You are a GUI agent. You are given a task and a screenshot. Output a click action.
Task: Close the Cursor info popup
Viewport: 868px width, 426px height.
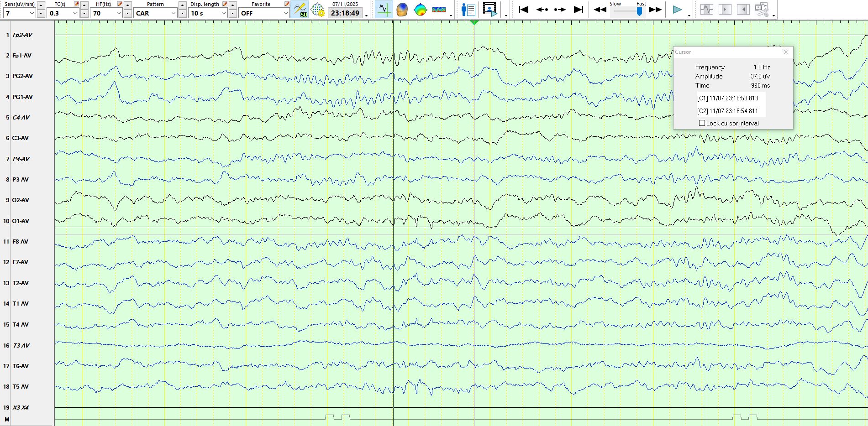point(786,52)
